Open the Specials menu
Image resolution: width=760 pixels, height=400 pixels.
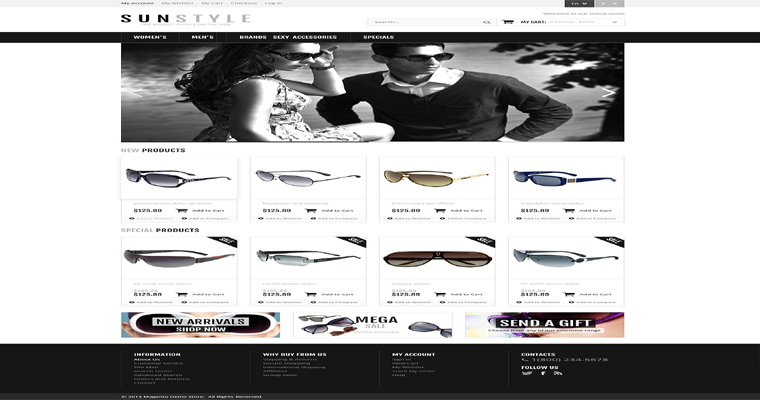click(378, 37)
